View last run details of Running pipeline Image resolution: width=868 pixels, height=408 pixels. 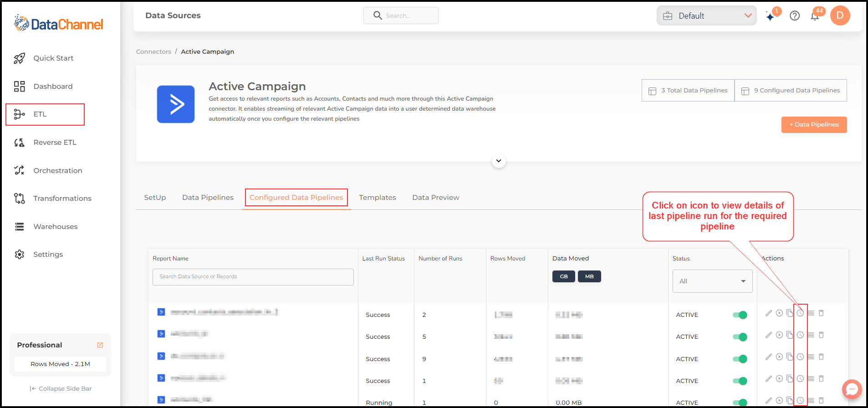tap(800, 400)
